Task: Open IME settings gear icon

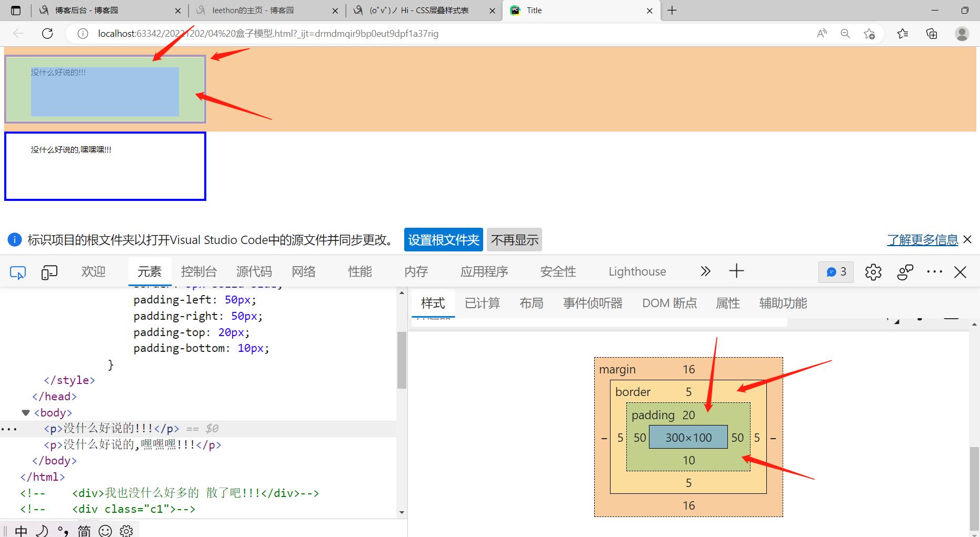Action: (126, 531)
